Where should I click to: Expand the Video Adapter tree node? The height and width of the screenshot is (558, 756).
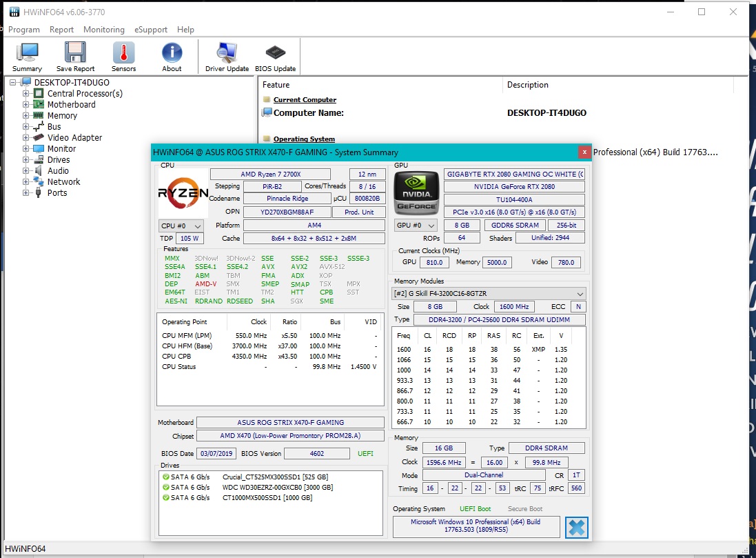pos(25,137)
